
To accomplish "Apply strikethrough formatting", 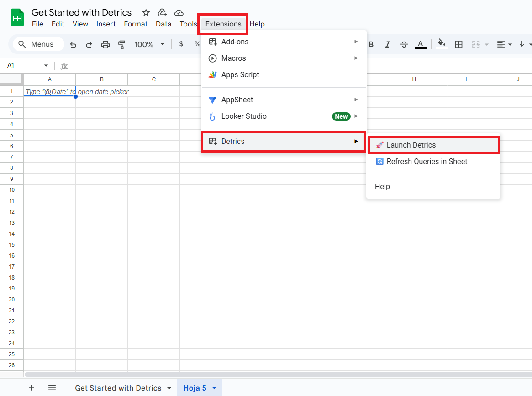I will click(404, 44).
